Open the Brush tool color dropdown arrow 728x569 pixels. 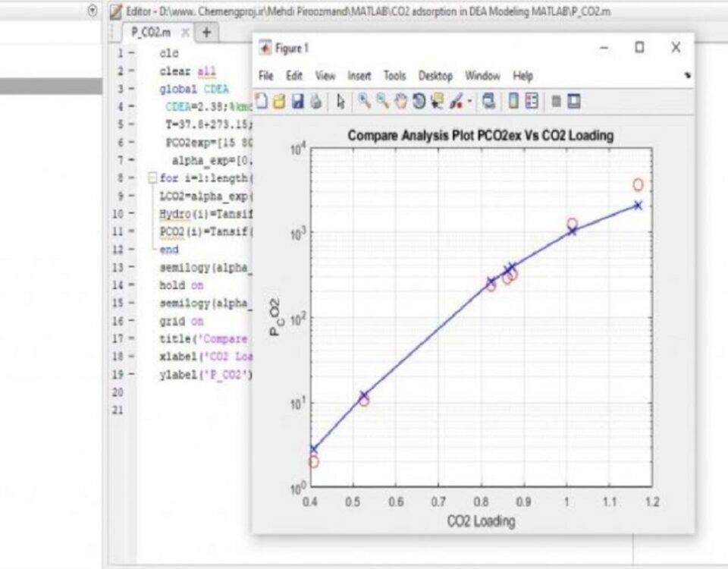coord(470,101)
